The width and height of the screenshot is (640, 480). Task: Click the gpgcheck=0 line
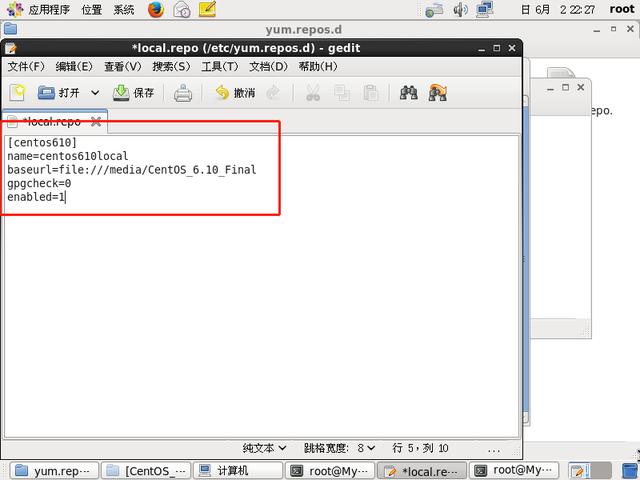(x=39, y=183)
